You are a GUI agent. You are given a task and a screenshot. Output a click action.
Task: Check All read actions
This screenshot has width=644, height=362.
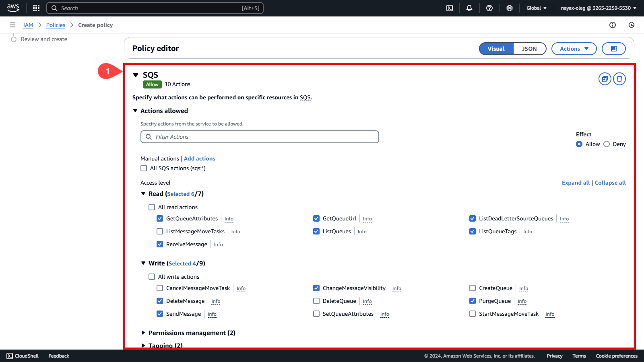click(x=152, y=207)
